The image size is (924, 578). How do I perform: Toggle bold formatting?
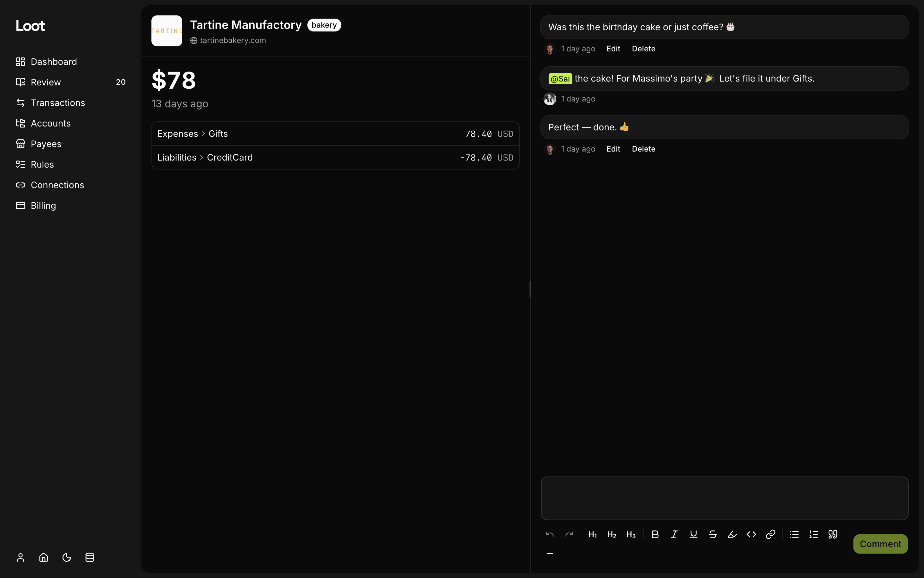point(655,534)
